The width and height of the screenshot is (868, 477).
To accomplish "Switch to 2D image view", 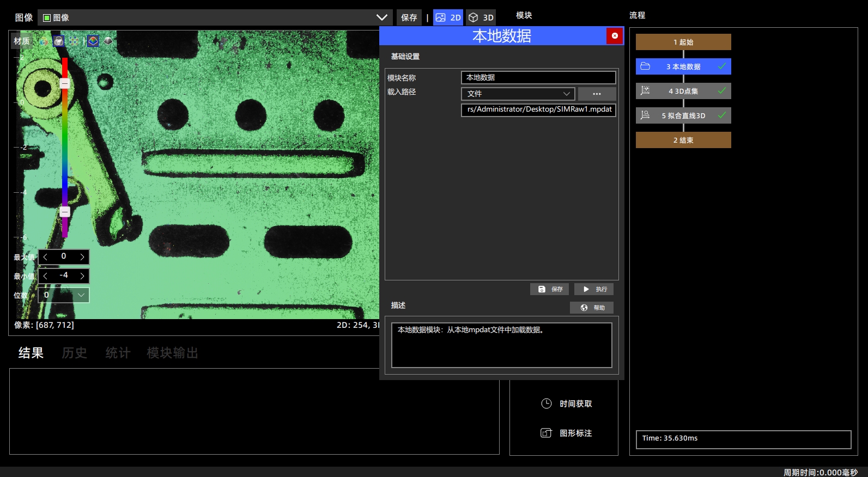I will click(x=448, y=17).
